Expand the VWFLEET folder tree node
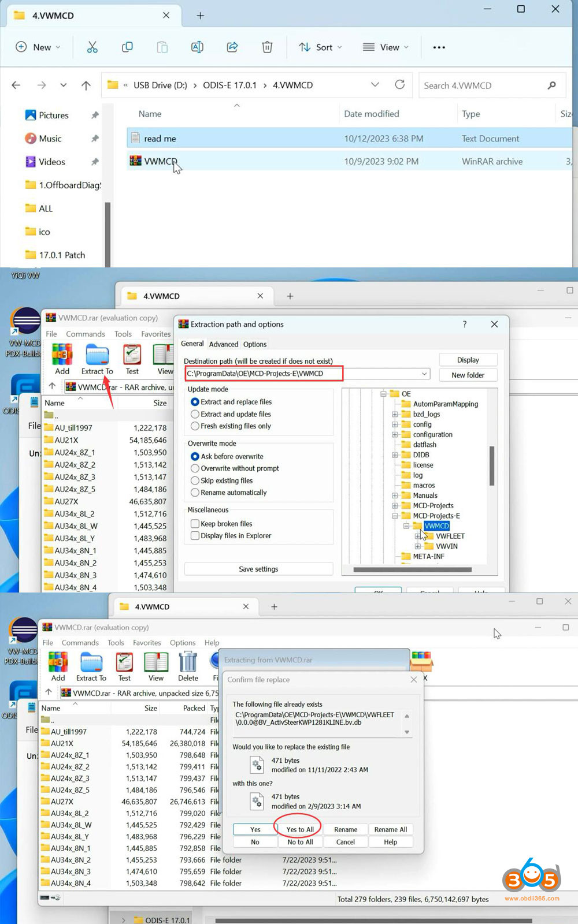The image size is (578, 924). (x=417, y=536)
